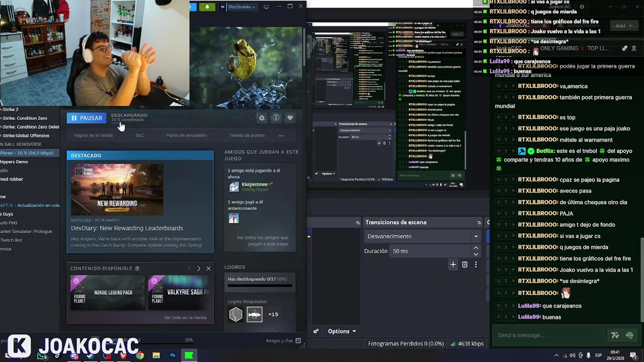Open the game information icon in Steam
Viewport: 644px width, 362px height.
point(276,118)
